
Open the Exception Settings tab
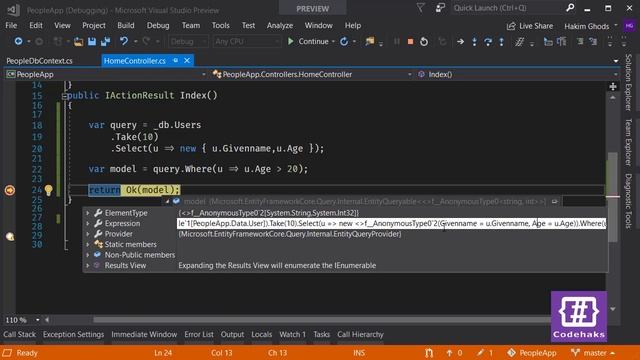pyautogui.click(x=73, y=334)
